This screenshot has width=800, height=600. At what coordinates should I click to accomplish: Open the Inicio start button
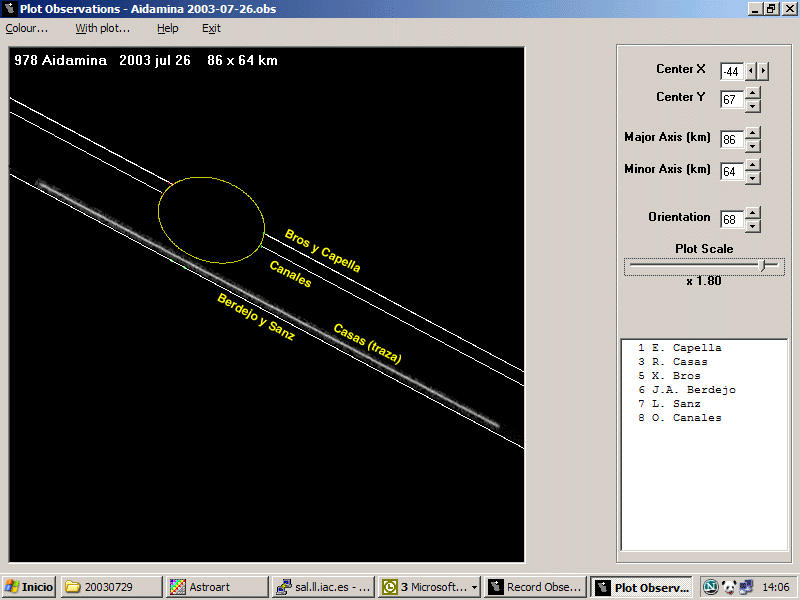[x=29, y=587]
